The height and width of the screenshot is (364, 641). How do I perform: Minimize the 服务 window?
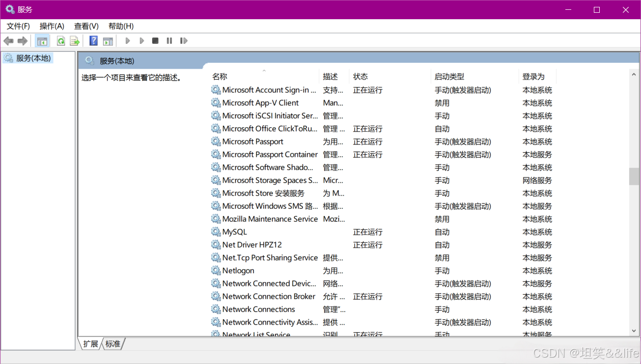[568, 9]
